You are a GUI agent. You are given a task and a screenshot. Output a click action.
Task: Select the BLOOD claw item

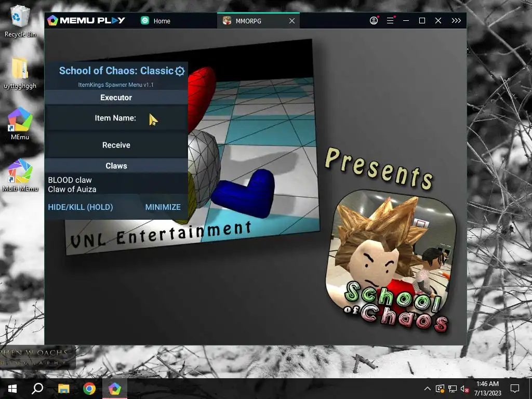point(70,180)
